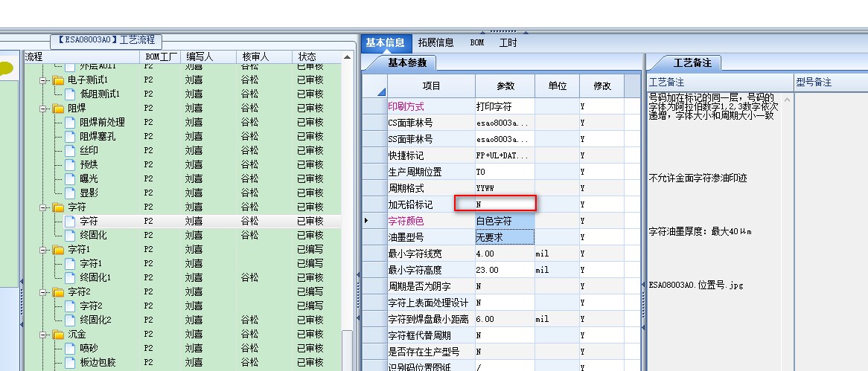Click the 字符油墨厚度：最大40μm note text
This screenshot has width=868, height=371.
pos(700,232)
